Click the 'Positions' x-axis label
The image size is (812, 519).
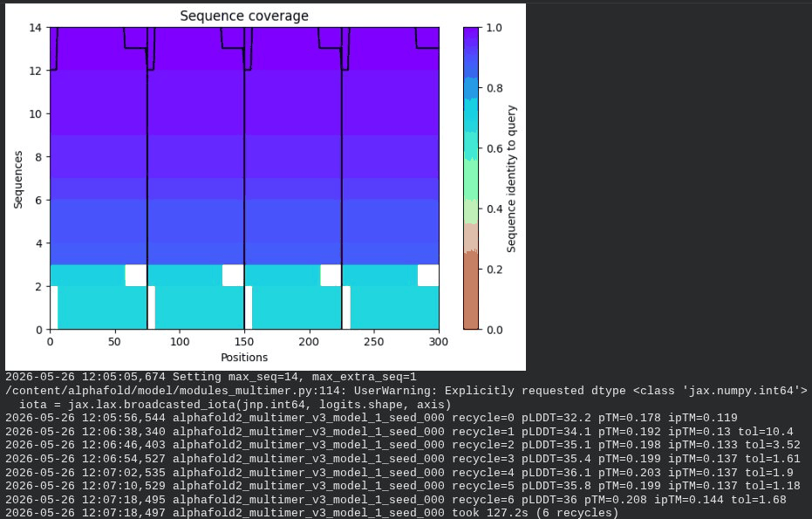(x=244, y=358)
